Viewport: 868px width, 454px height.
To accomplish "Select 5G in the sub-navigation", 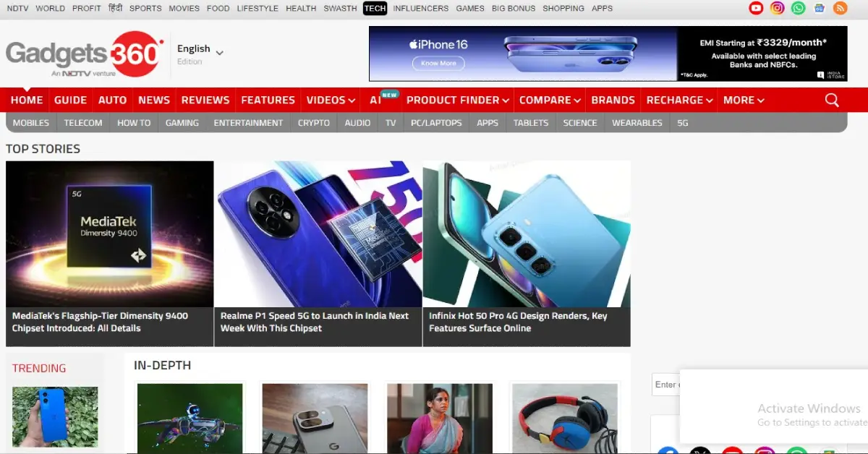I will (683, 123).
